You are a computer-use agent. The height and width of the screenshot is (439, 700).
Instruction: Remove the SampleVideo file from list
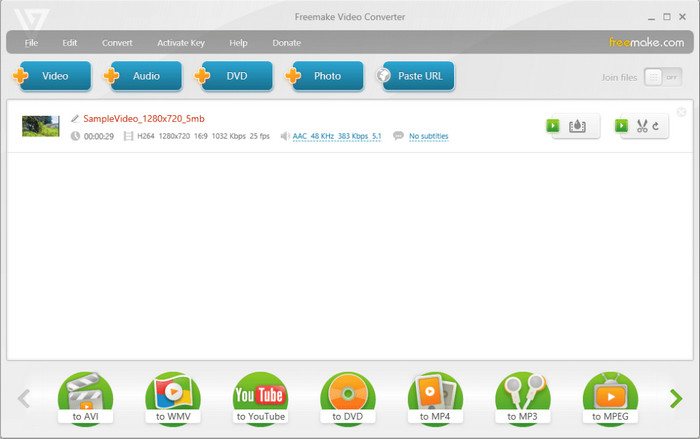(x=681, y=112)
